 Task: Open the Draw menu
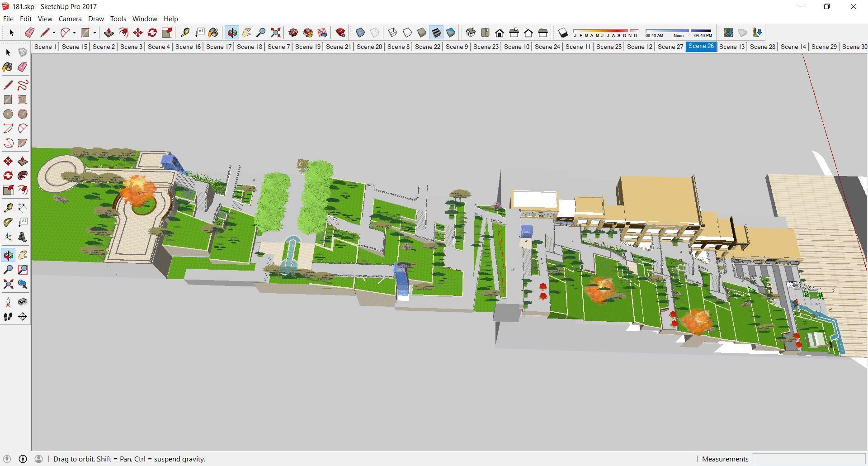(96, 19)
